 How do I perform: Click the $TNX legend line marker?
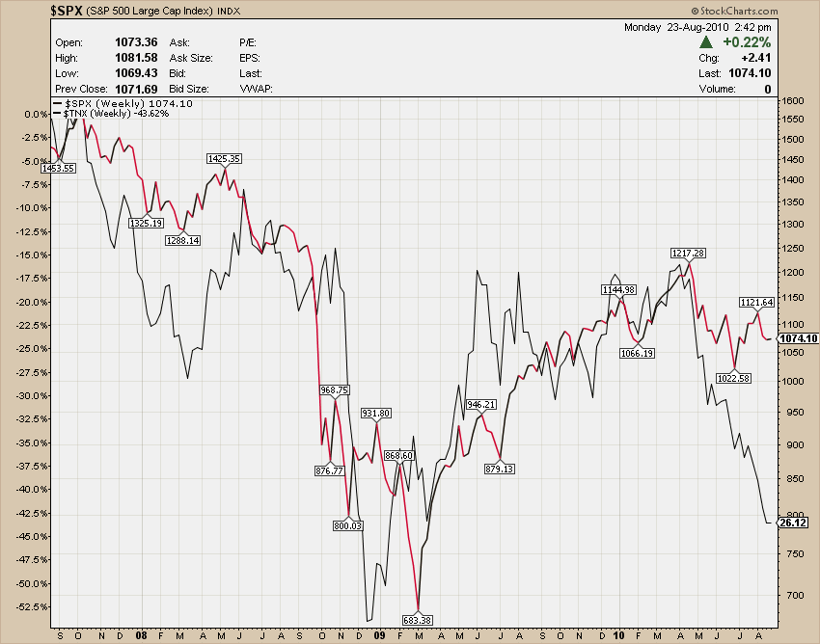tap(57, 113)
